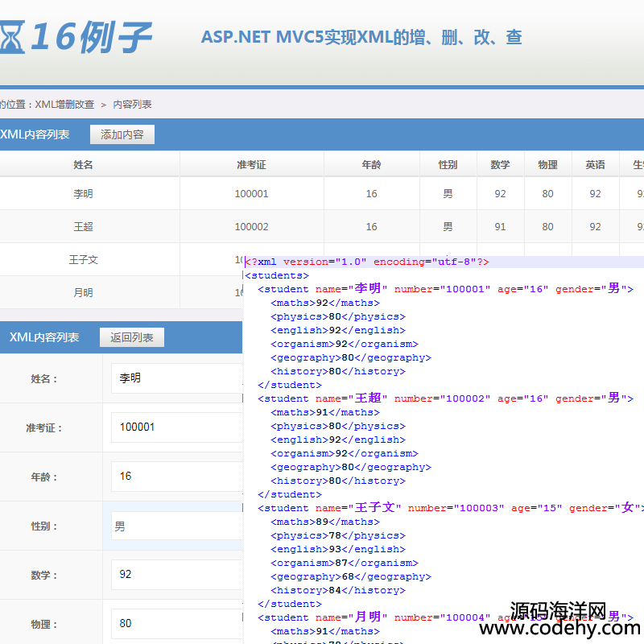Click the 准考证 input field containing 100001
Image resolution: width=644 pixels, height=644 pixels.
click(x=177, y=427)
